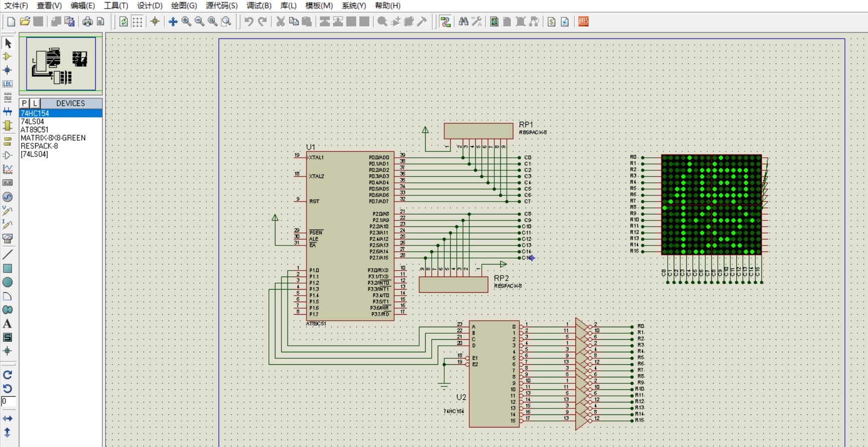The width and height of the screenshot is (868, 447).
Task: Choose the Device Pins tool
Action: 8,155
